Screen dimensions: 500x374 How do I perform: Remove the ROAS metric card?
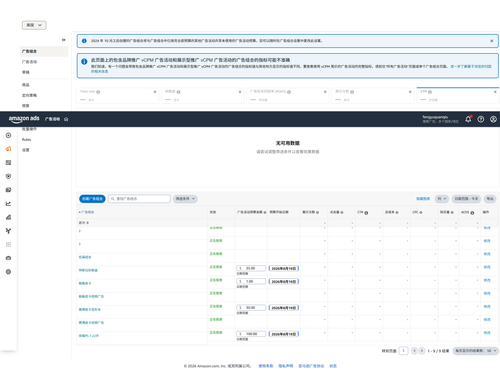(325, 92)
